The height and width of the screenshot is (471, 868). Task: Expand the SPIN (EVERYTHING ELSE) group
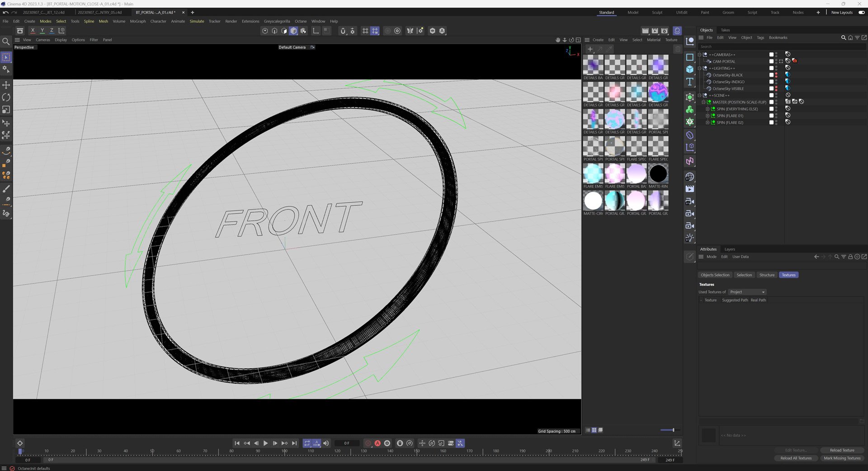708,109
